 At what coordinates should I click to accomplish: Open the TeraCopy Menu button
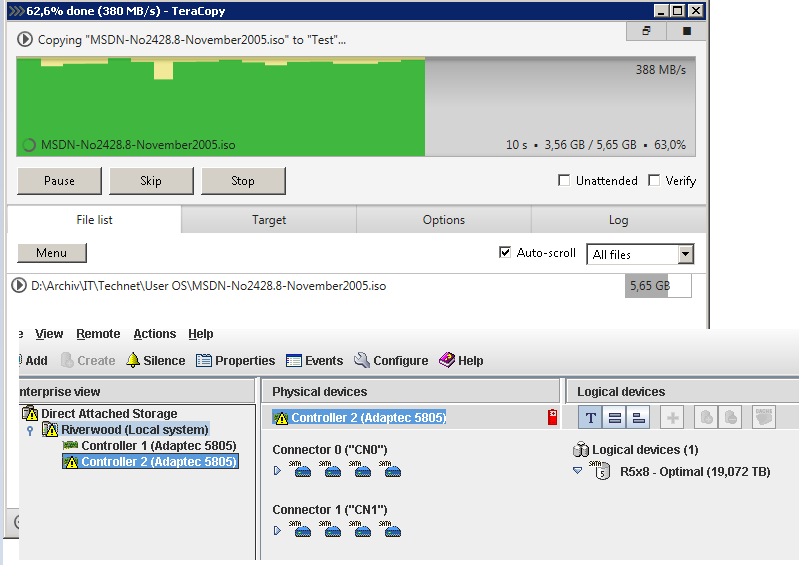[x=52, y=253]
